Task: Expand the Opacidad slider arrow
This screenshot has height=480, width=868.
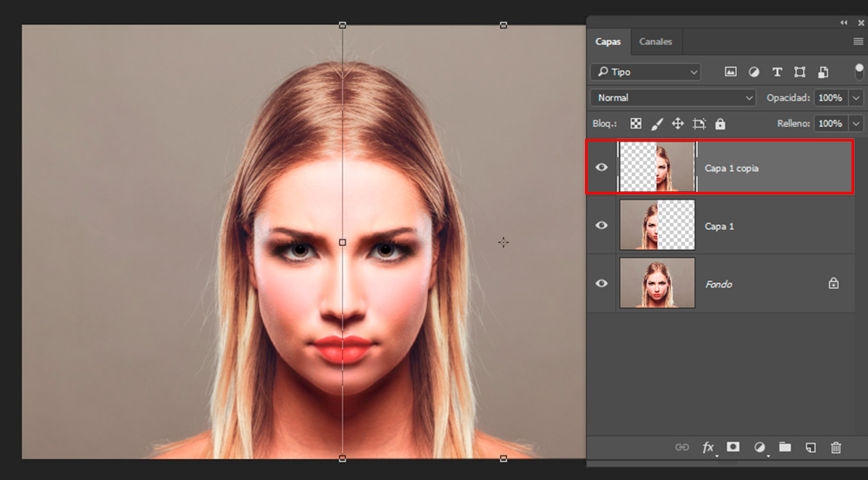Action: tap(857, 98)
